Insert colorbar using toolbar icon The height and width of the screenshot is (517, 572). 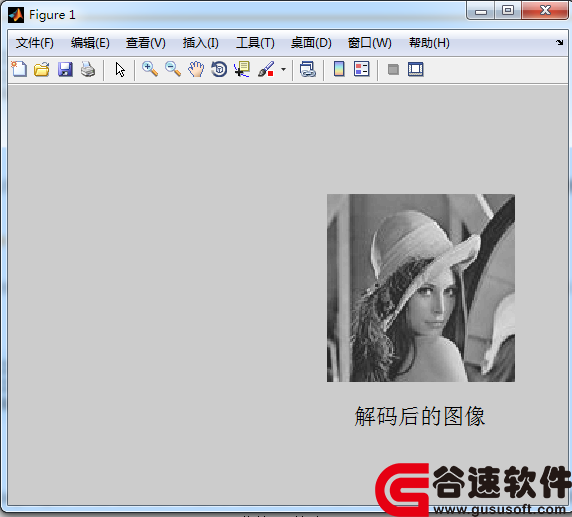pos(339,69)
